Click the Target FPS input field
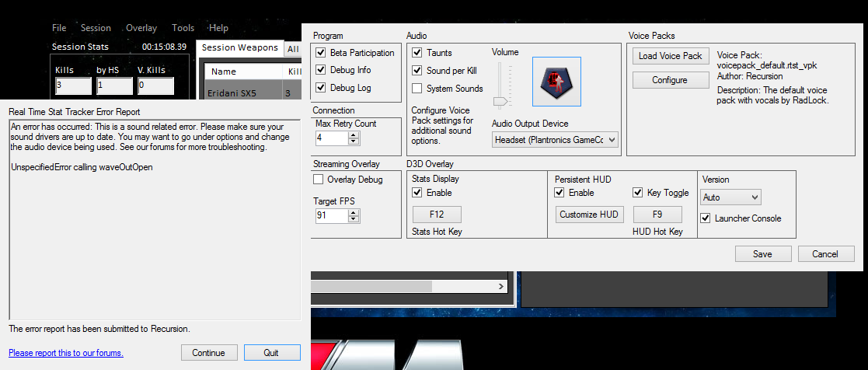The width and height of the screenshot is (868, 370). pyautogui.click(x=332, y=216)
